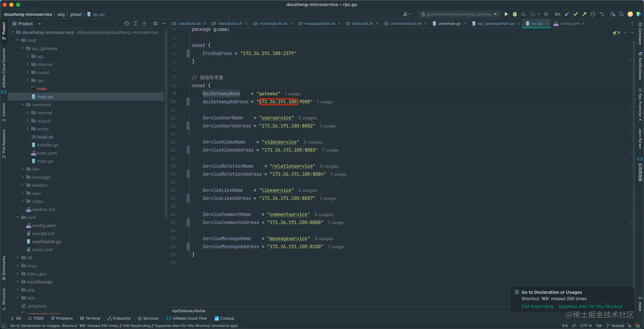The width and height of the screenshot is (644, 329).
Task: Expand the router folder
Action: pos(28,73)
